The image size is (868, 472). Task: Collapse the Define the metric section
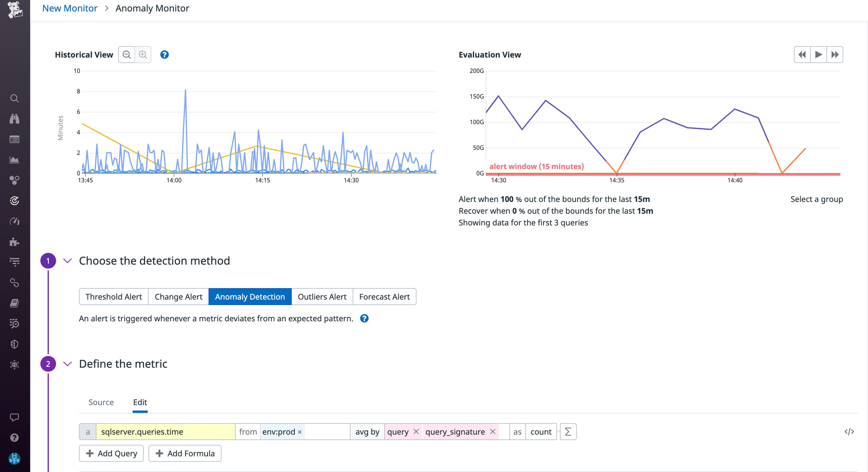pos(68,363)
